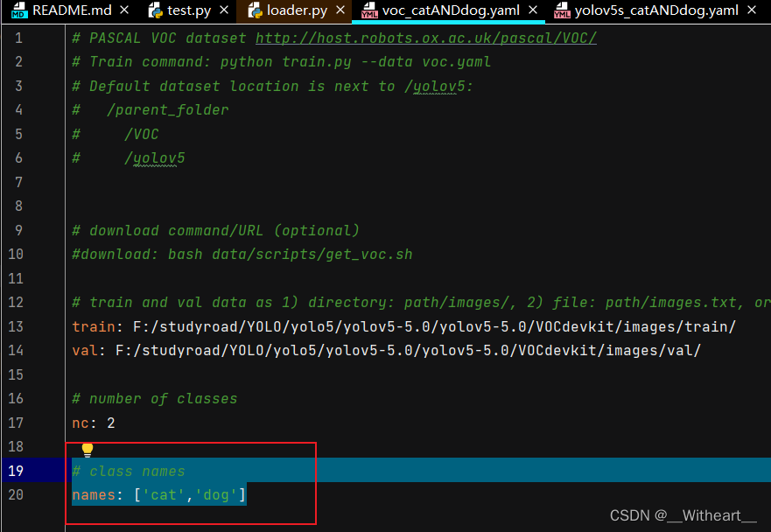Click the '/parent_folder' comment text
The height and width of the screenshot is (532, 771).
pos(168,110)
